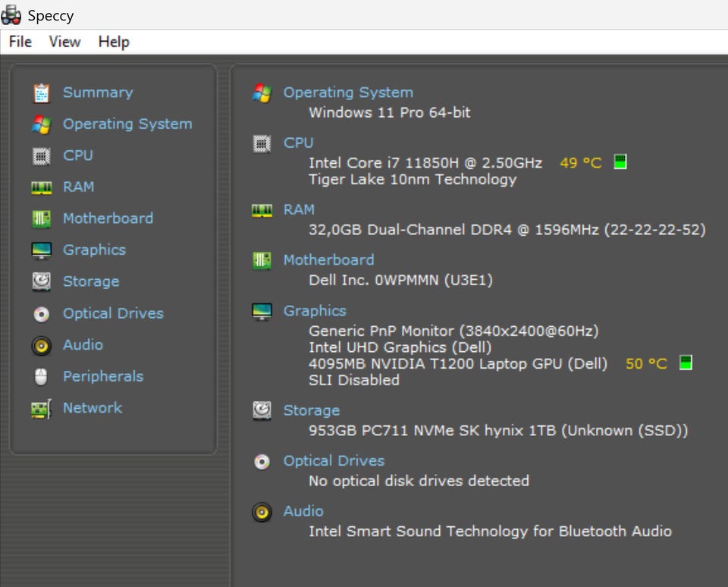Screen dimensions: 728x587
Task: Click the green GPU temperature indicator icon
Action: (x=686, y=363)
